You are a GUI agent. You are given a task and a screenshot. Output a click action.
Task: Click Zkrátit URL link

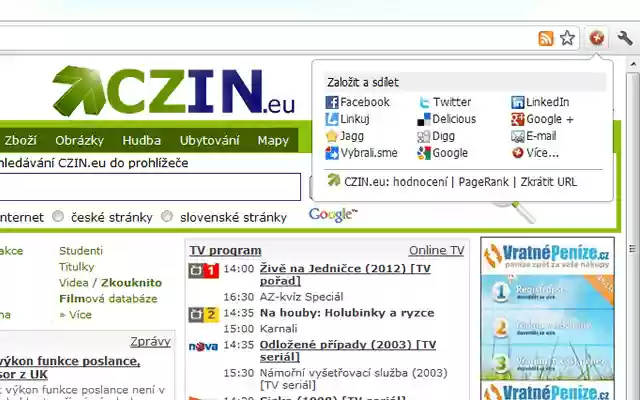[x=549, y=182]
